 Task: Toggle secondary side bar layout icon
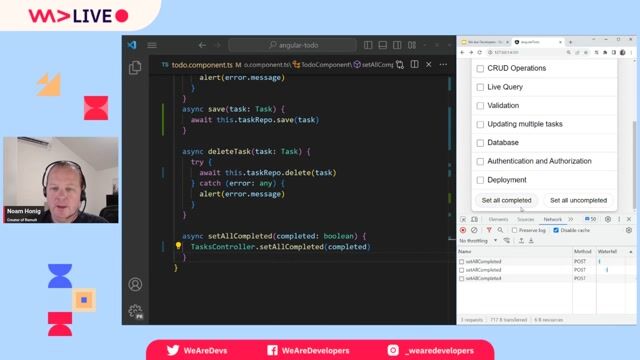[x=397, y=45]
